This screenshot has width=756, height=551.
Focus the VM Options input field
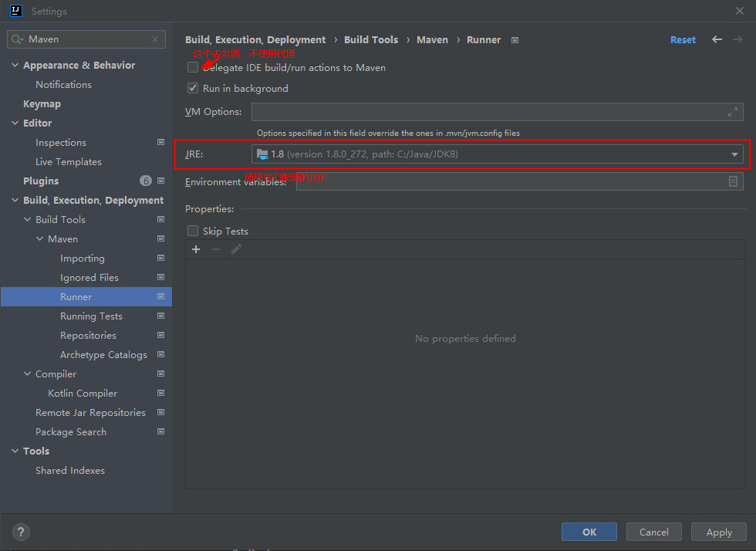[x=497, y=112]
